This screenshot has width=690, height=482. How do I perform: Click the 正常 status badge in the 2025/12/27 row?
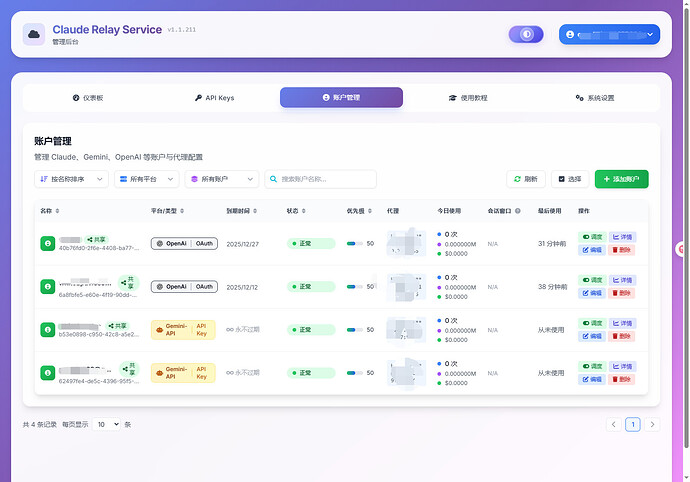pos(311,243)
